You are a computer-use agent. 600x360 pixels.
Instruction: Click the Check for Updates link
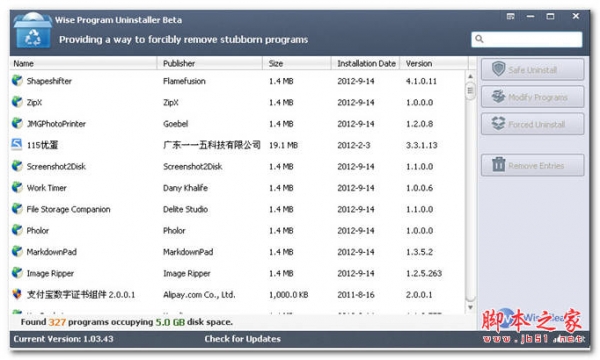pos(243,339)
